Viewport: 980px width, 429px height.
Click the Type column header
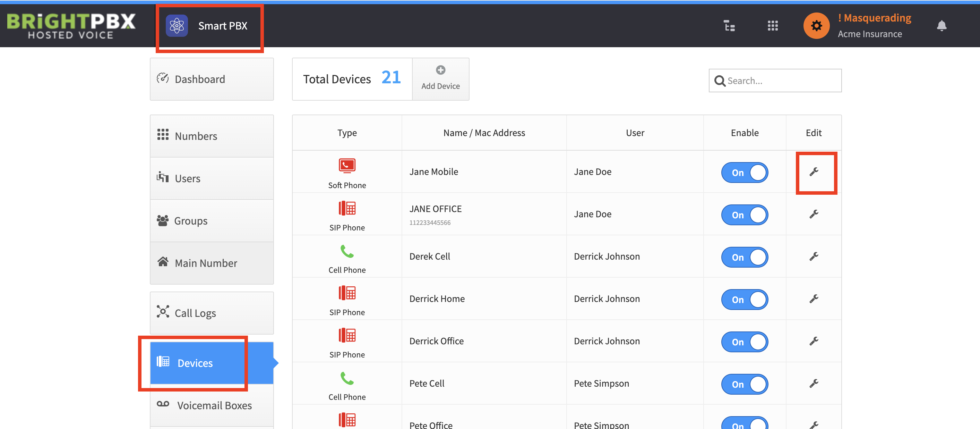[x=347, y=133]
